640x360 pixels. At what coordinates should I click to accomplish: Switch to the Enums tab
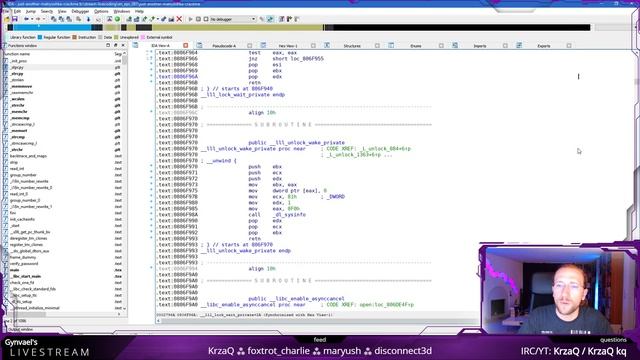pyautogui.click(x=416, y=46)
